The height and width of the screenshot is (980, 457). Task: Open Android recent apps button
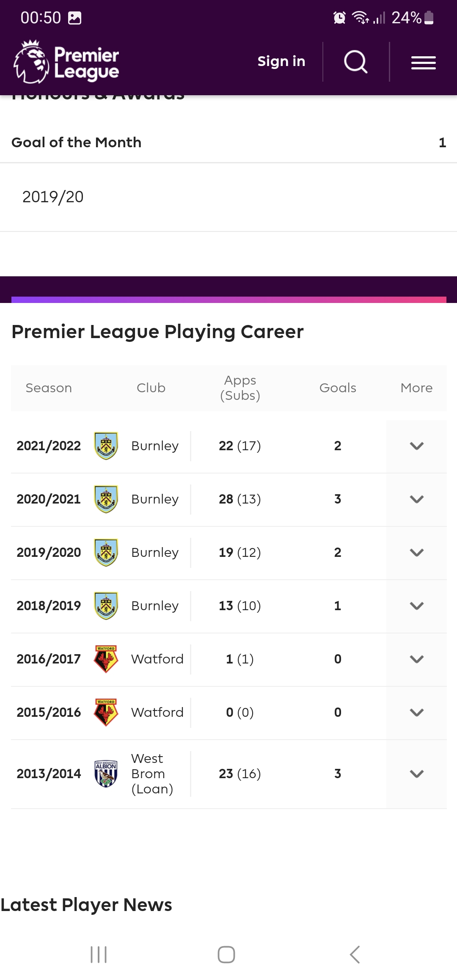pos(99,955)
